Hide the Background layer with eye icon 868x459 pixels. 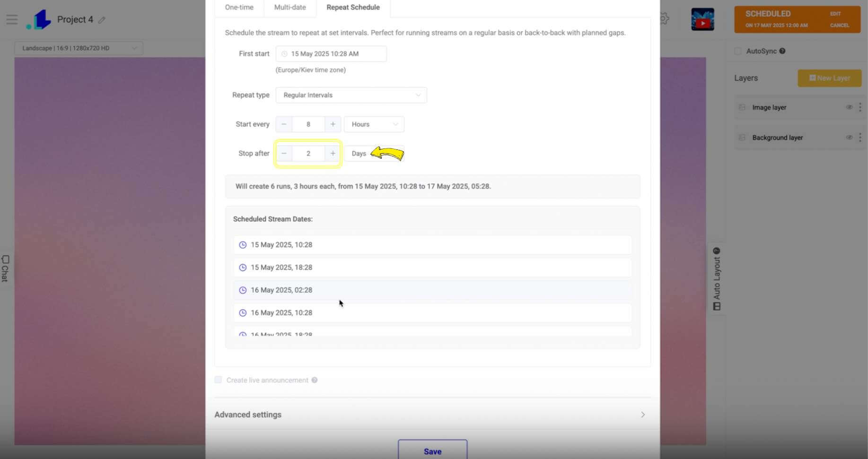pyautogui.click(x=849, y=138)
